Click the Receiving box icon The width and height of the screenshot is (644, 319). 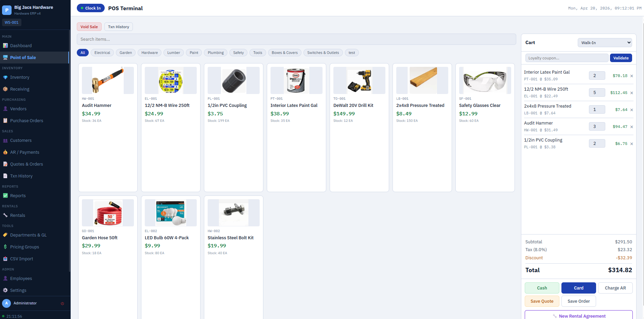[5, 89]
